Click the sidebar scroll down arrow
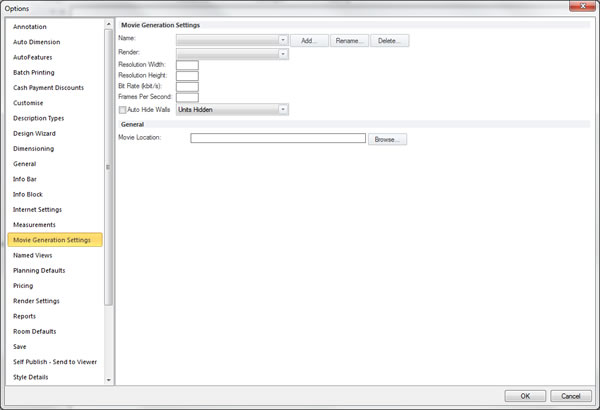This screenshot has width=600, height=410. click(109, 380)
